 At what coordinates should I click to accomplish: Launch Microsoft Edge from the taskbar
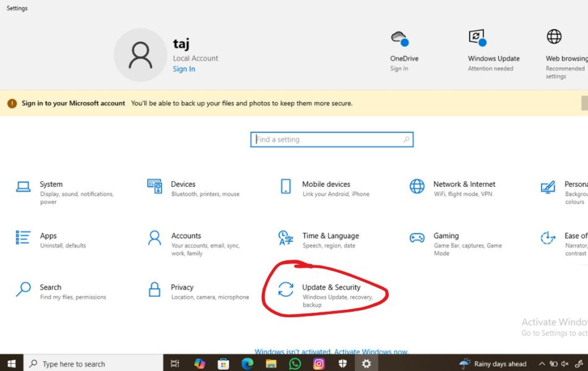[247, 363]
